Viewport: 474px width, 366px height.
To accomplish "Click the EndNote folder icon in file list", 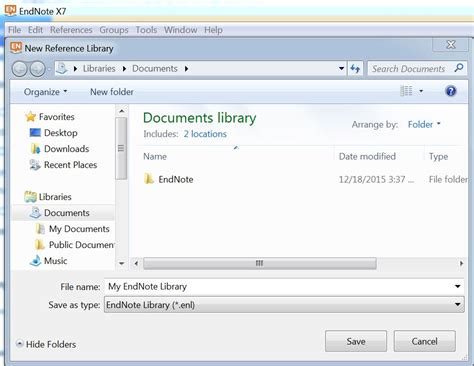I will tap(148, 179).
